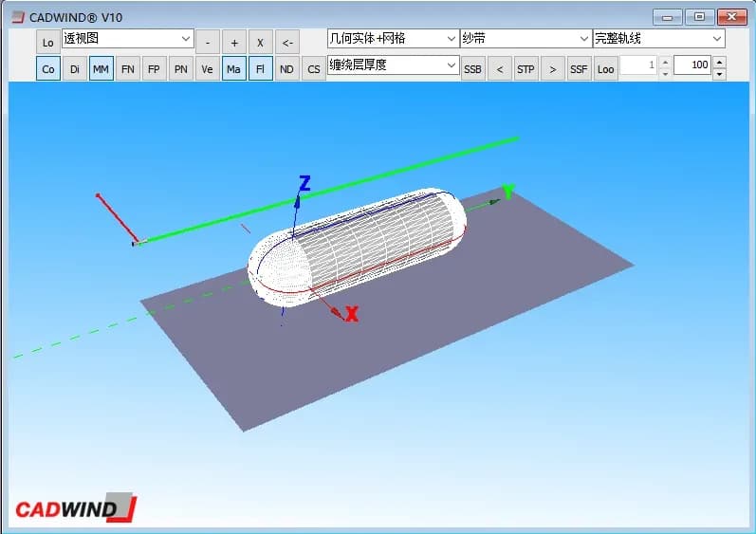The height and width of the screenshot is (534, 756).
Task: Zoom in with the plus button
Action: click(234, 43)
